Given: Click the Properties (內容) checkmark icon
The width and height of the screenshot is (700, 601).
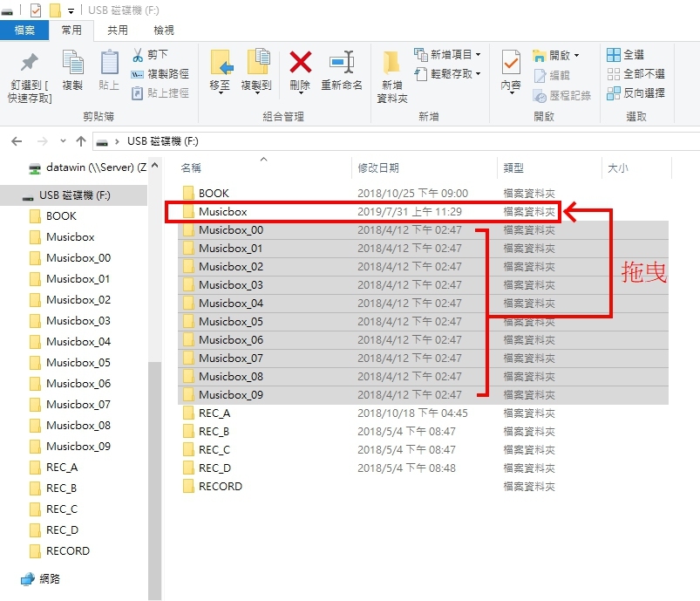Looking at the screenshot, I should pos(511,63).
